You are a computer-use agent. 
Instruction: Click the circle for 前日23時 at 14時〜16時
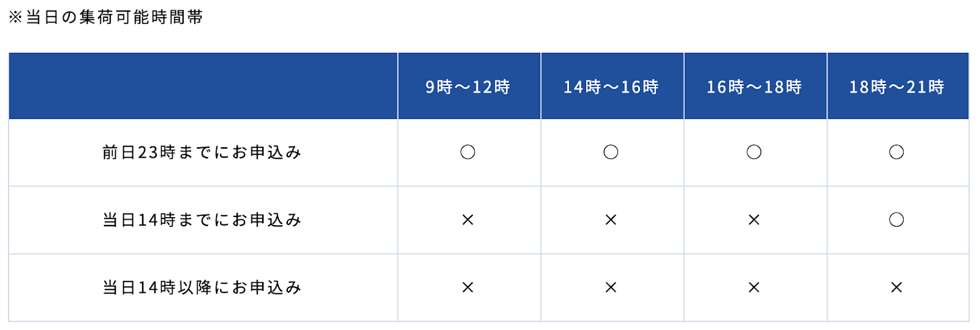(x=611, y=152)
